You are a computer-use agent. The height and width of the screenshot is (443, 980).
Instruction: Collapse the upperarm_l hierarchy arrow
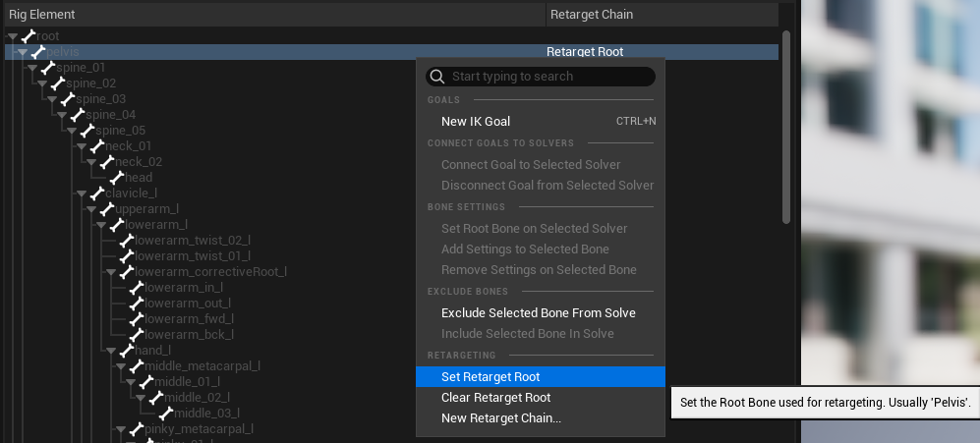point(90,209)
